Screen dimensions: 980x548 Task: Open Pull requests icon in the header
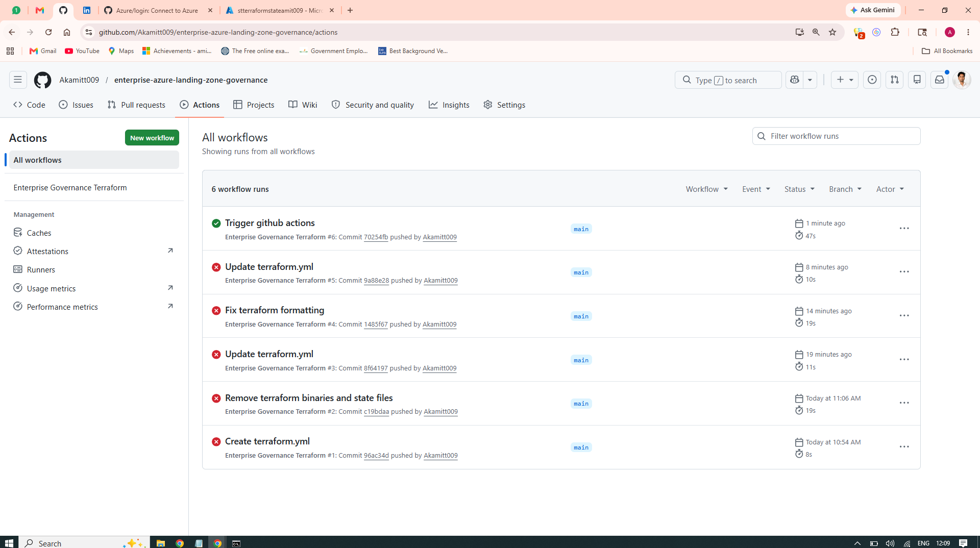pyautogui.click(x=895, y=80)
